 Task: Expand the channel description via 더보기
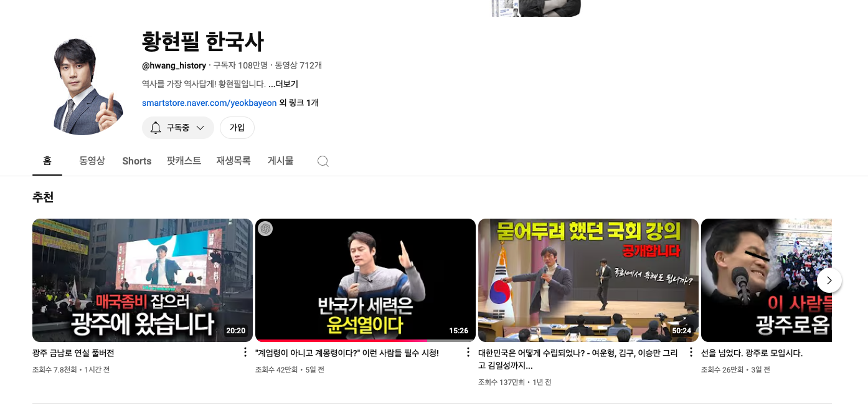pyautogui.click(x=286, y=84)
